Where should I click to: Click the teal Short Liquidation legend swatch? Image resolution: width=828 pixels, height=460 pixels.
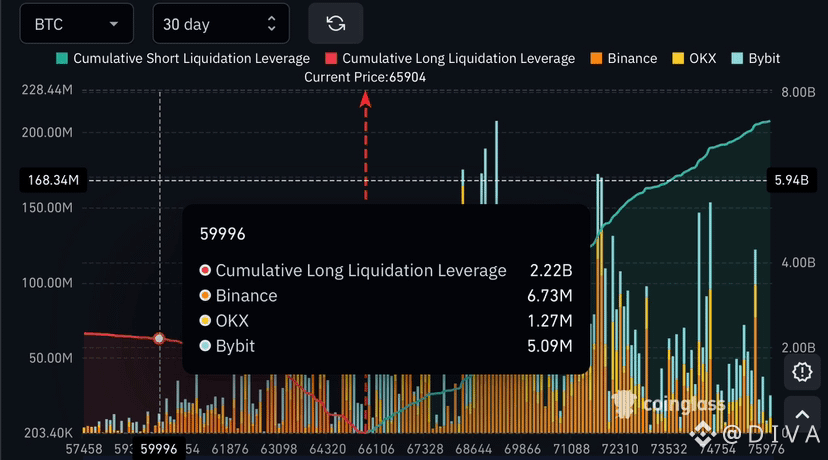(62, 58)
